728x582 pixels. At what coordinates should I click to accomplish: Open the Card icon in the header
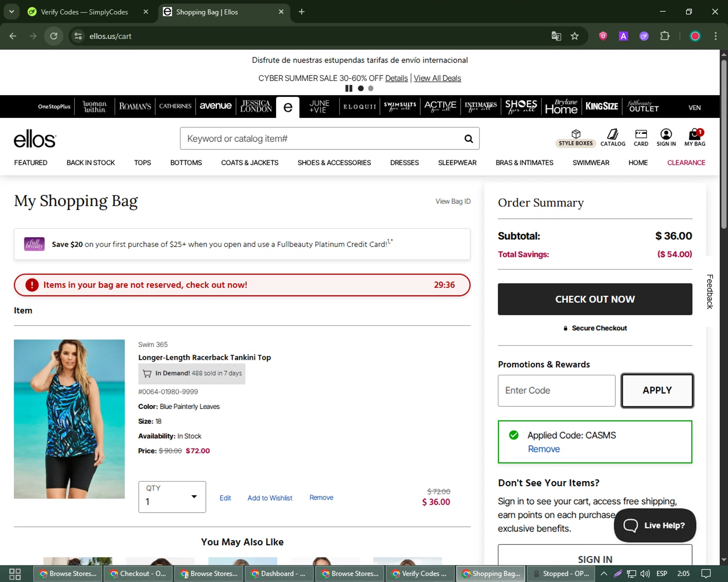pyautogui.click(x=641, y=138)
